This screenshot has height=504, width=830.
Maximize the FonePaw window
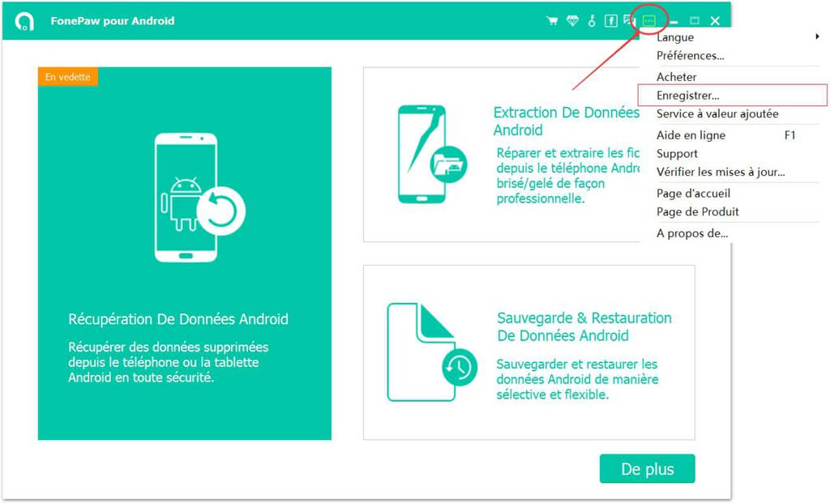(x=695, y=20)
